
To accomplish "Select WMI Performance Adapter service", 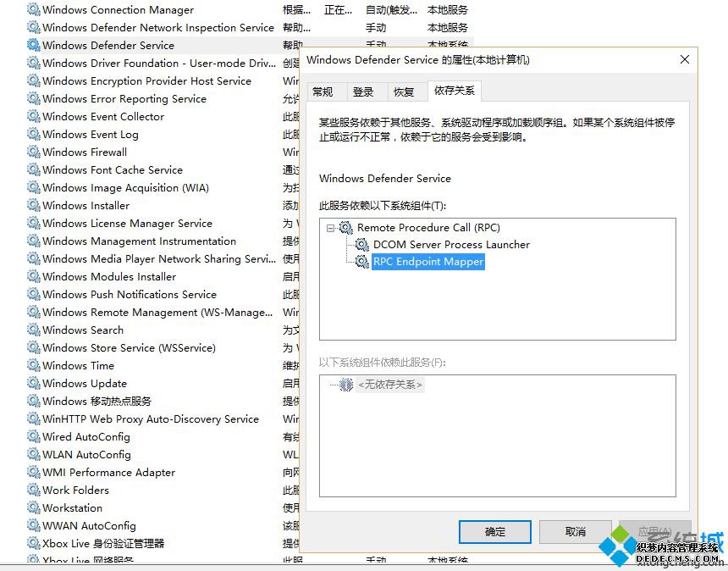I will [x=108, y=473].
